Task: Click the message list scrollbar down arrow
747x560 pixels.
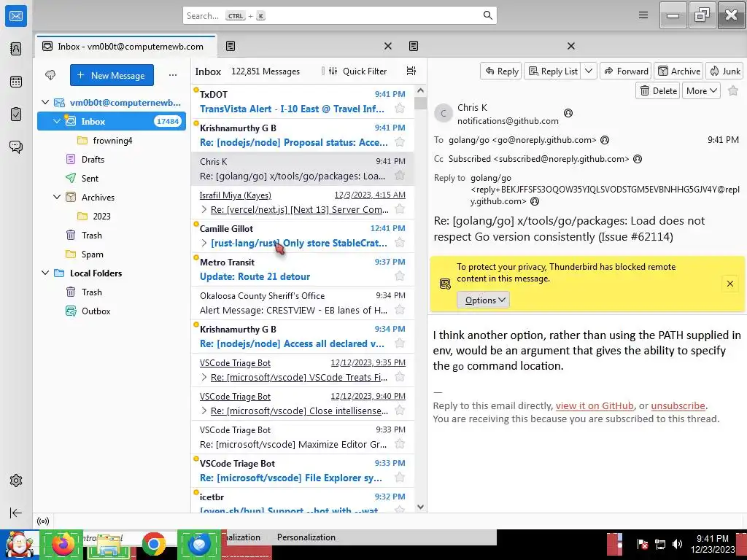Action: point(420,507)
